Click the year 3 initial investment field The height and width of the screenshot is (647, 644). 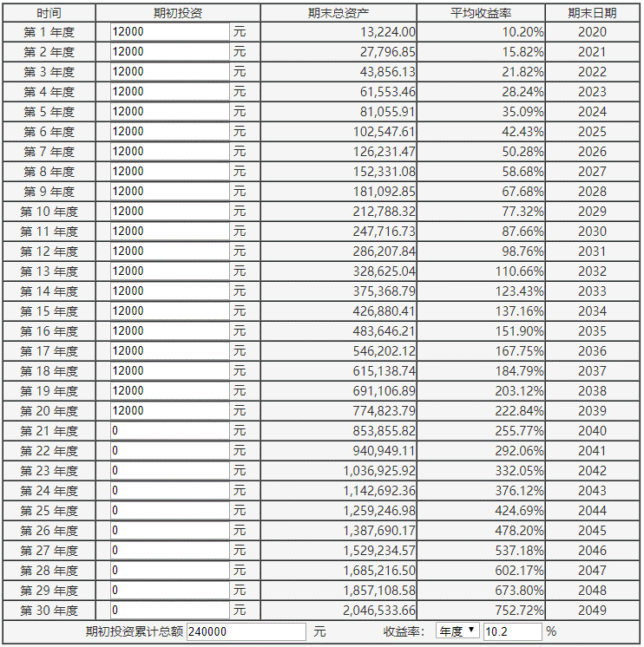click(169, 71)
